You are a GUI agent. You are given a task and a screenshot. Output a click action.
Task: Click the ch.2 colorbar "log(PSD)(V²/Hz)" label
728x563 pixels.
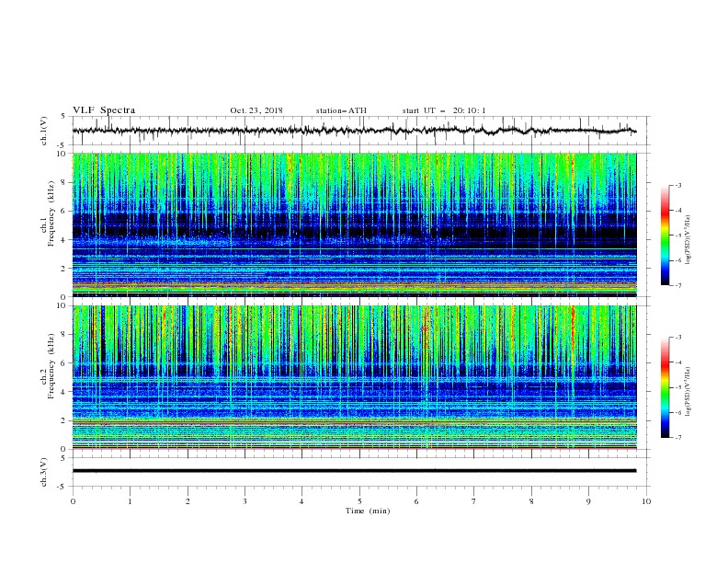688,392
